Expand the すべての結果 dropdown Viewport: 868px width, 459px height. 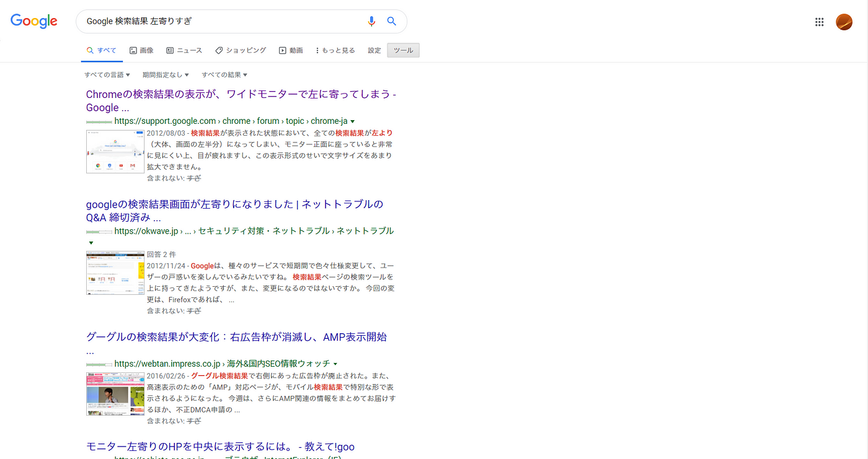coord(224,75)
